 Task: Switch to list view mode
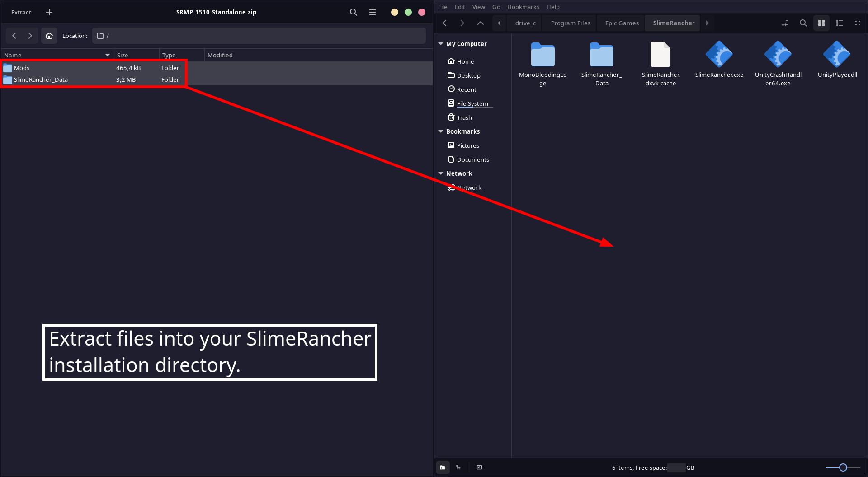tap(839, 23)
